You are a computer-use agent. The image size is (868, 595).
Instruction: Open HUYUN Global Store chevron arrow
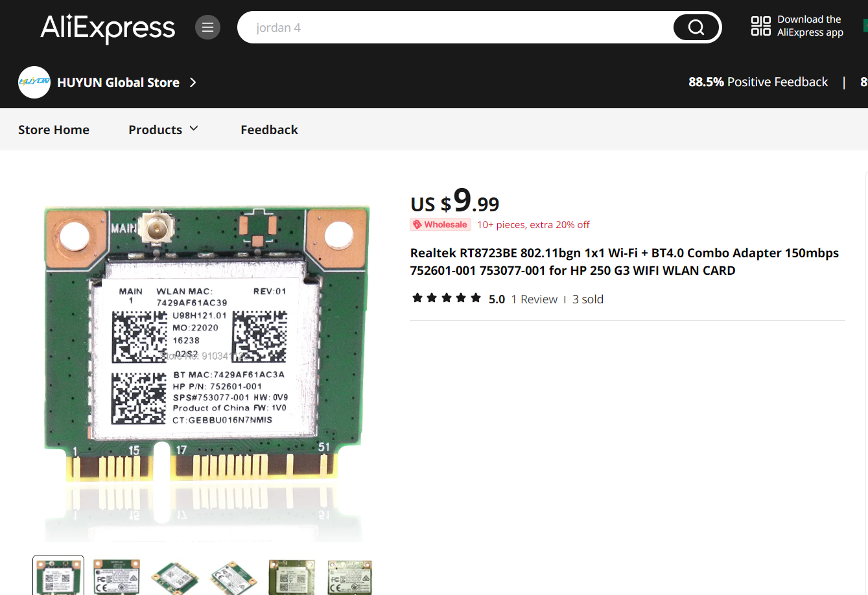pos(193,82)
